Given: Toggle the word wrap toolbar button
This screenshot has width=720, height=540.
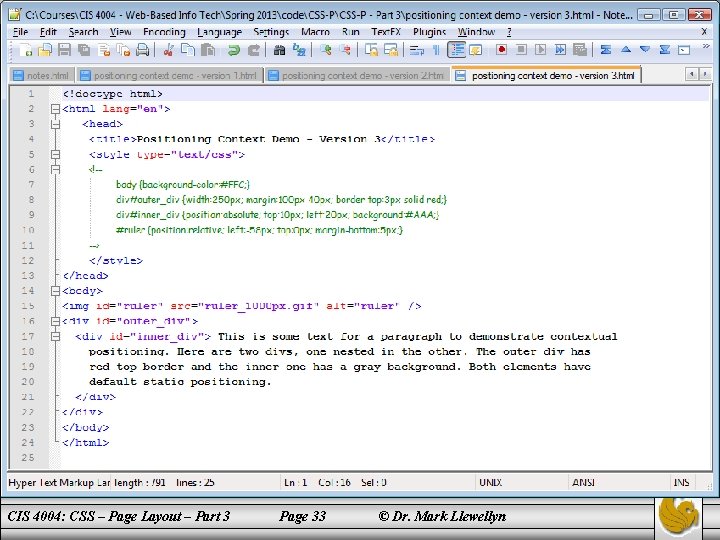Looking at the screenshot, I should [419, 50].
